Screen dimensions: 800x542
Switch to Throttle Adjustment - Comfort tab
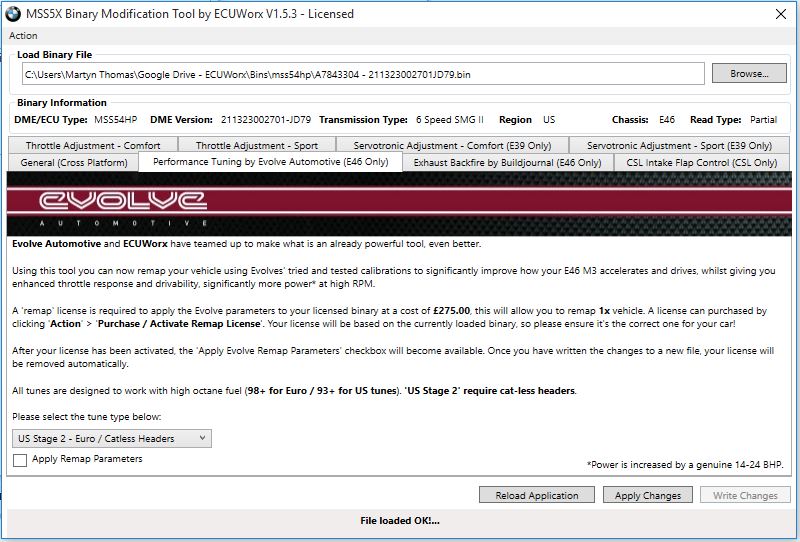[93, 145]
